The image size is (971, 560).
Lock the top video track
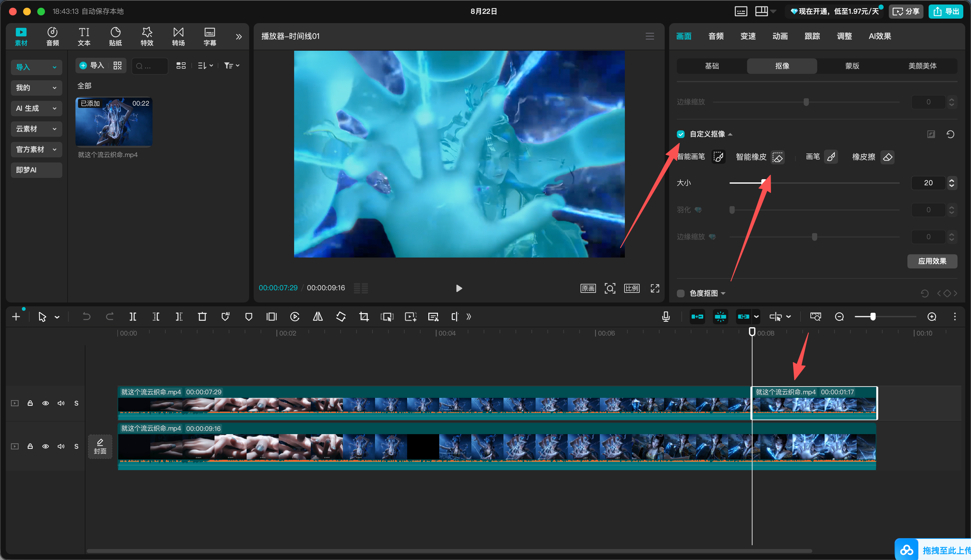[x=30, y=403]
